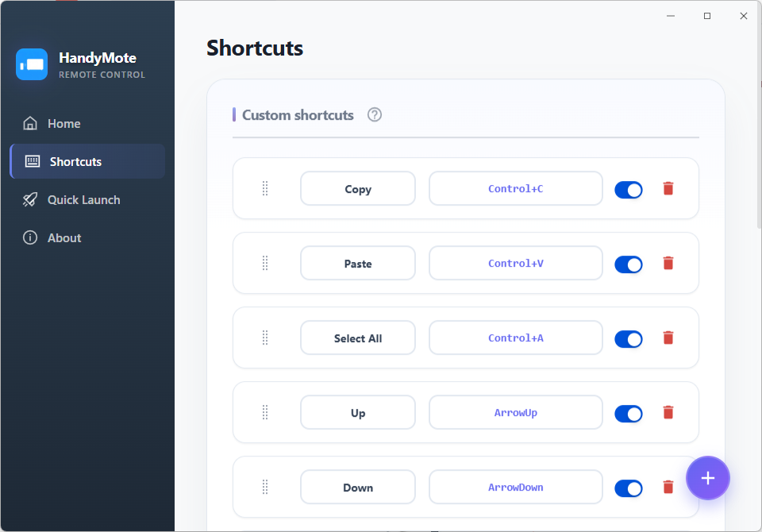Click the HandyMote app logo icon
The image size is (762, 532).
[32, 64]
